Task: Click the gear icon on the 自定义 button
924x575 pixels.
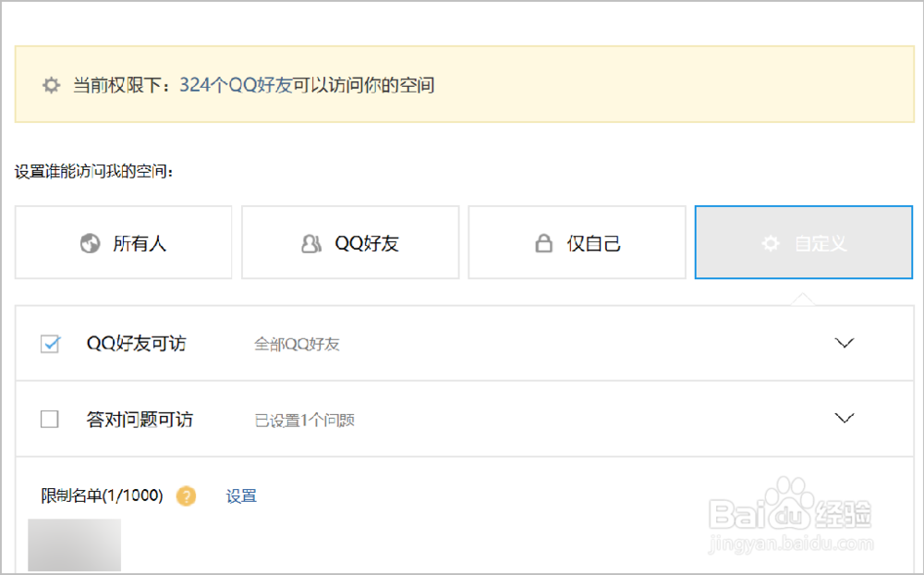Action: pos(770,242)
